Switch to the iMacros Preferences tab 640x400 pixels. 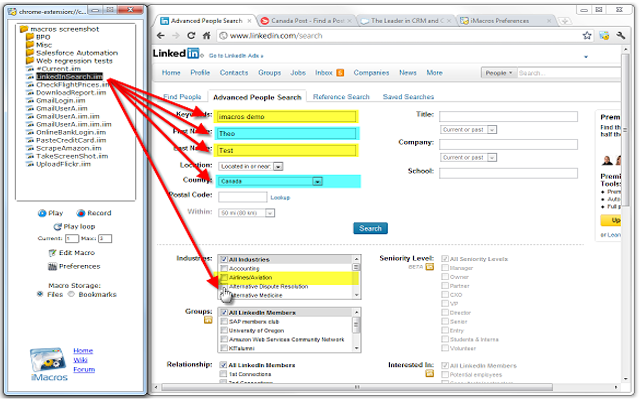505,20
